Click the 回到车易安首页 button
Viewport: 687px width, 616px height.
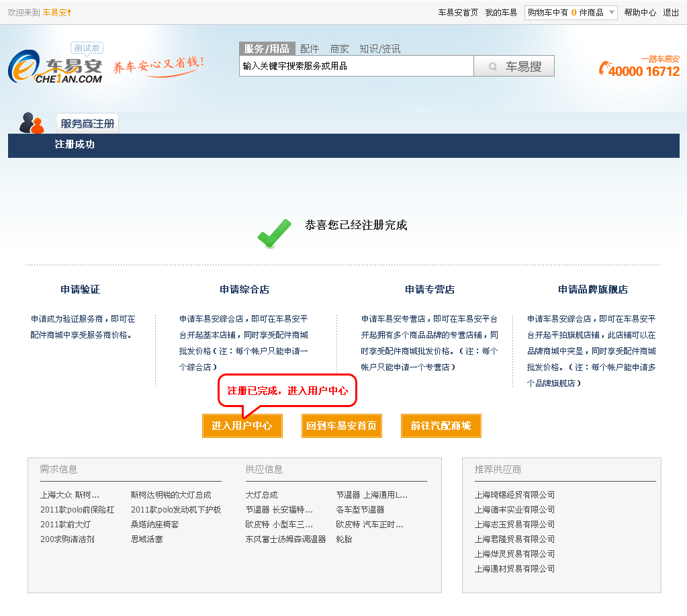341,426
